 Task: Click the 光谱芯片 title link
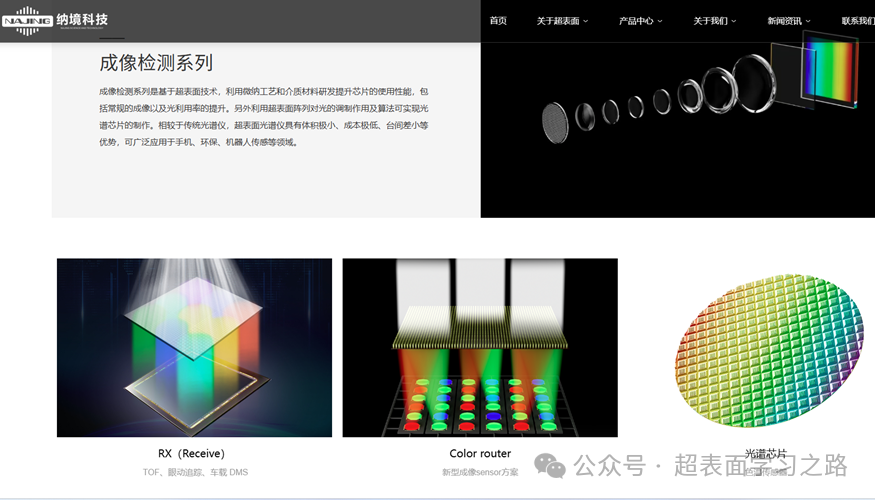pyautogui.click(x=765, y=453)
